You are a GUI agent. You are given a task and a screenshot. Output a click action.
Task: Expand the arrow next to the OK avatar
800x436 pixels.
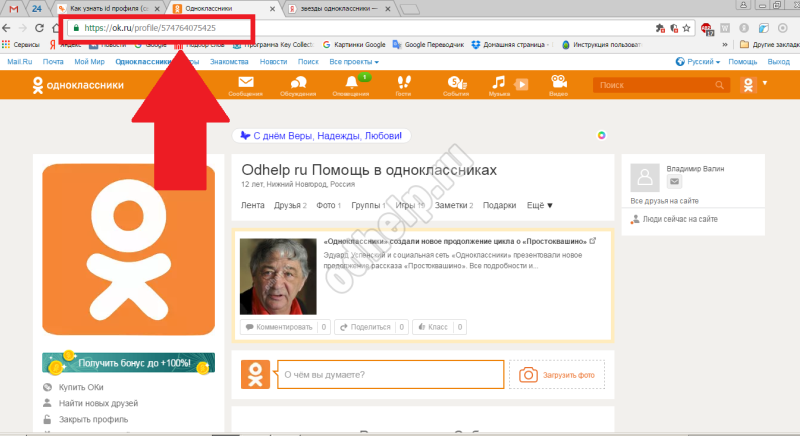[x=765, y=83]
